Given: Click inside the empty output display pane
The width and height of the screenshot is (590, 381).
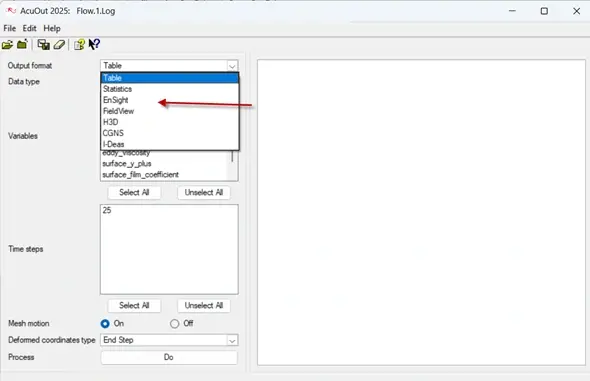Looking at the screenshot, I should 421,212.
